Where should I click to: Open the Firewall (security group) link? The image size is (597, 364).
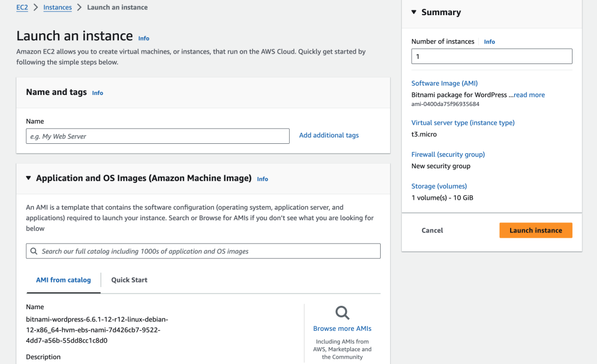(x=448, y=154)
